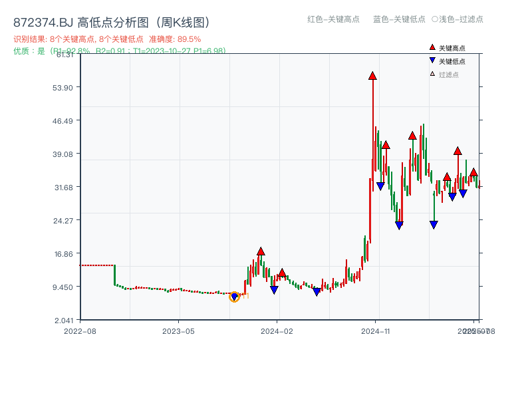Select the second-rightmost blue key-low triangle
Viewport: 532px width, 399px height.
point(452,197)
